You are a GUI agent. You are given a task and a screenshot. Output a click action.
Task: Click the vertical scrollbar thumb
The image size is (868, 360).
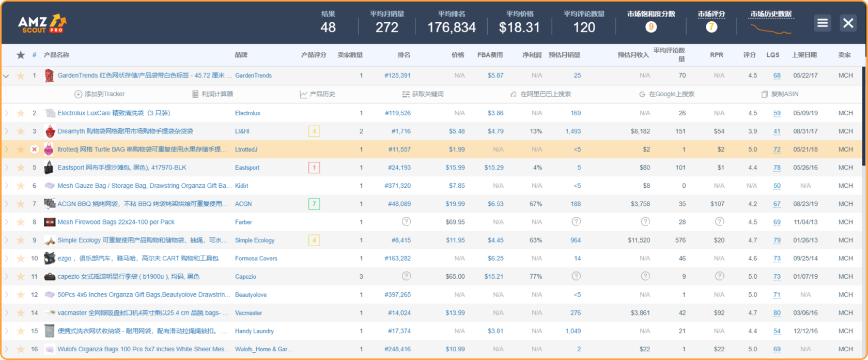pos(864,116)
